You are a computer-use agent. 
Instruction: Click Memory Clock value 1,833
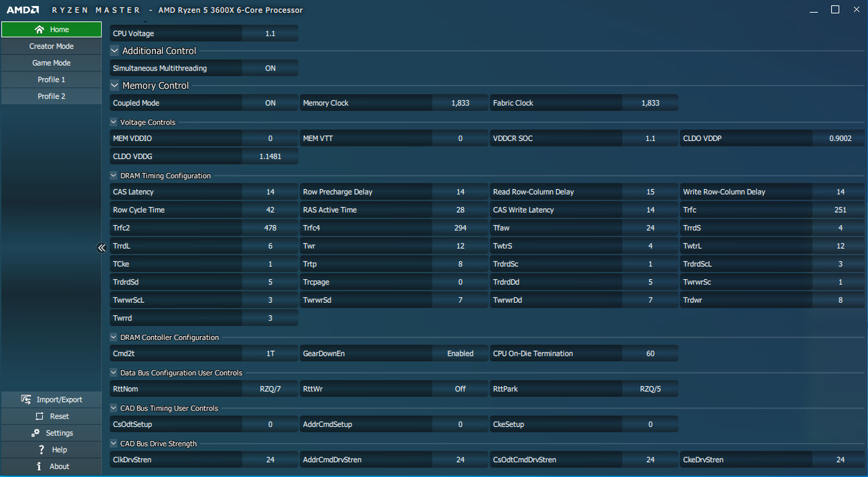(x=460, y=103)
